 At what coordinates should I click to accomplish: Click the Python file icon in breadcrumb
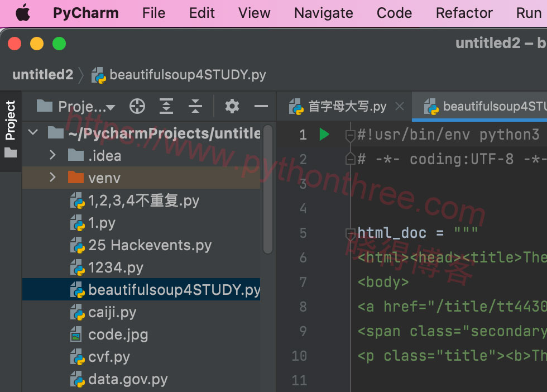click(98, 75)
